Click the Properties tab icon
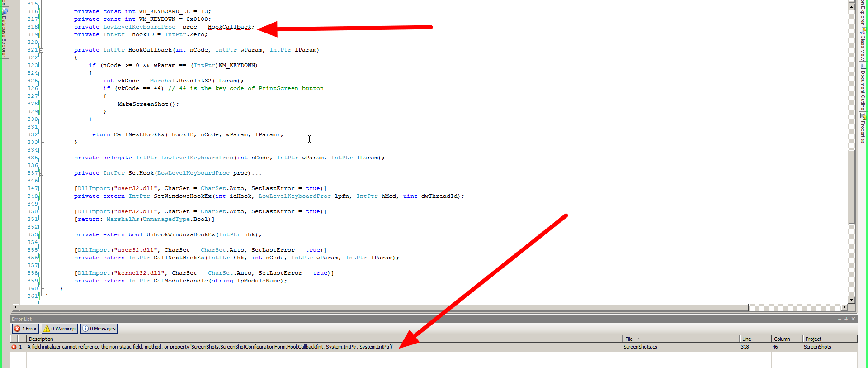The height and width of the screenshot is (368, 868). [x=863, y=116]
